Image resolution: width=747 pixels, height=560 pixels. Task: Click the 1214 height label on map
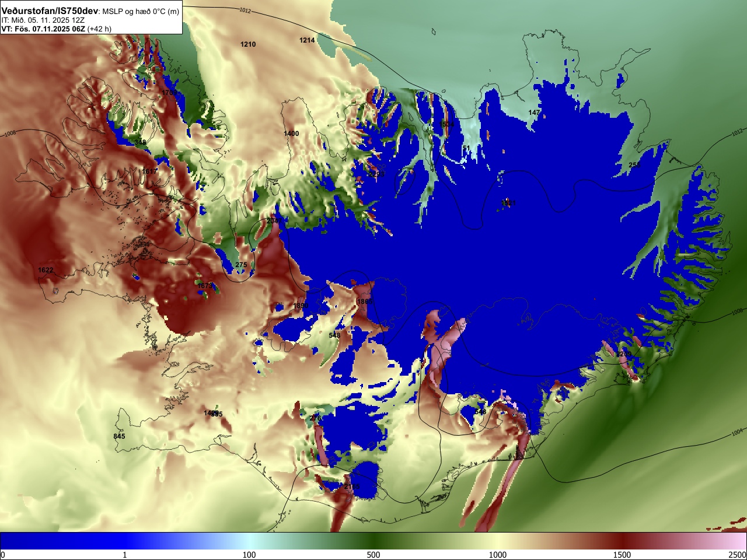307,40
